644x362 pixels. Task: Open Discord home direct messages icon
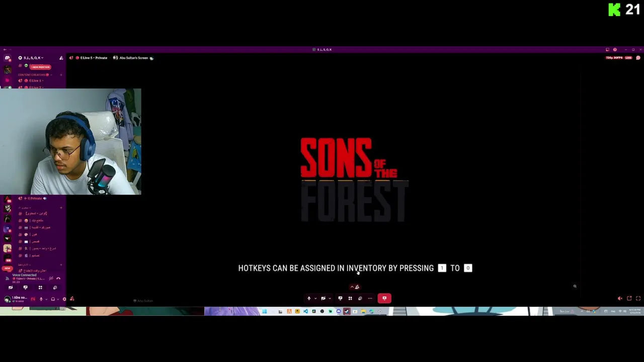[7, 58]
